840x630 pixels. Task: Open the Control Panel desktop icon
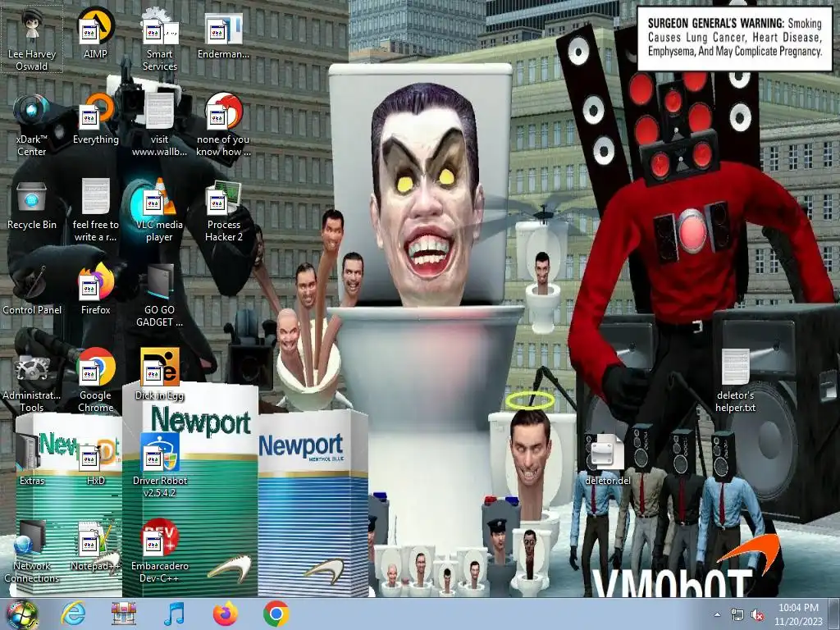click(x=32, y=290)
